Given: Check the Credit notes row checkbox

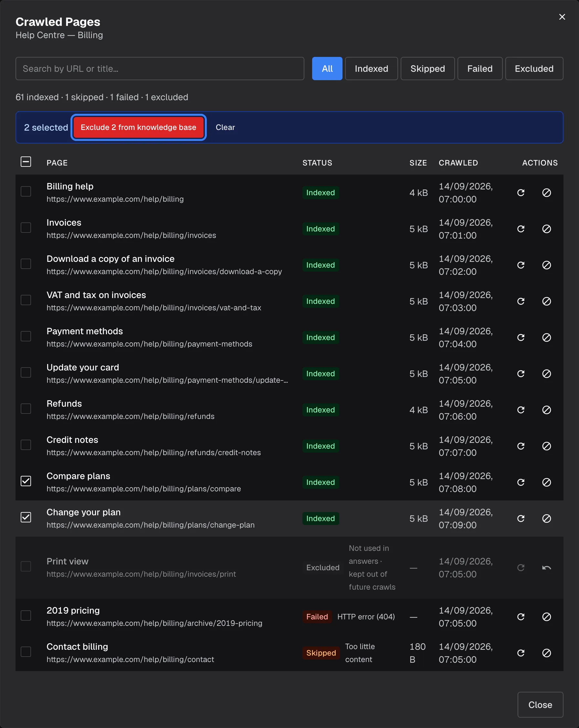Looking at the screenshot, I should 26,444.
